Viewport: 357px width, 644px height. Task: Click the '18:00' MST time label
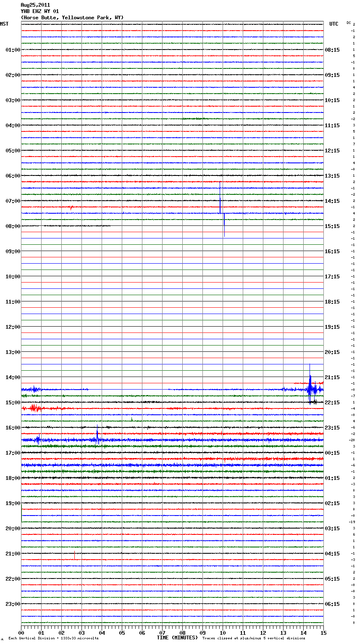[13, 478]
